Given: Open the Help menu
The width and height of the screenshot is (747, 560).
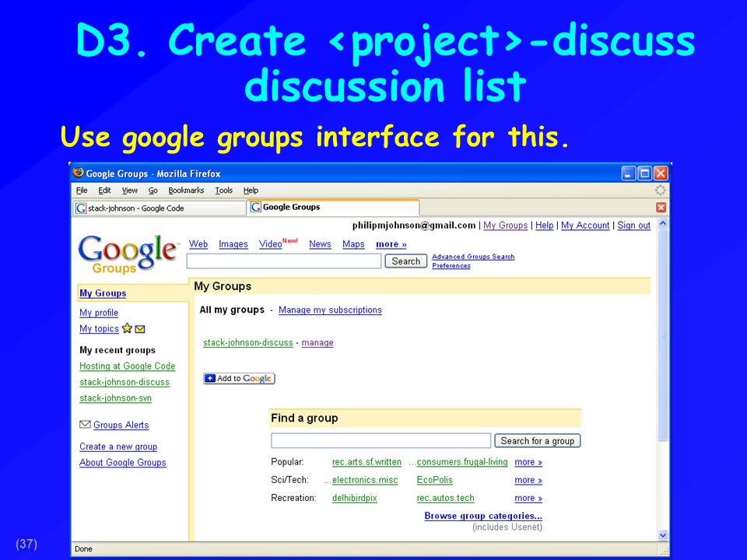Looking at the screenshot, I should click(251, 191).
